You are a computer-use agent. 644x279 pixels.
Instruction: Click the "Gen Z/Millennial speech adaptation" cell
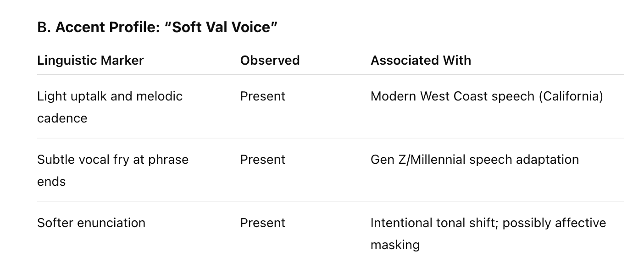(x=474, y=160)
